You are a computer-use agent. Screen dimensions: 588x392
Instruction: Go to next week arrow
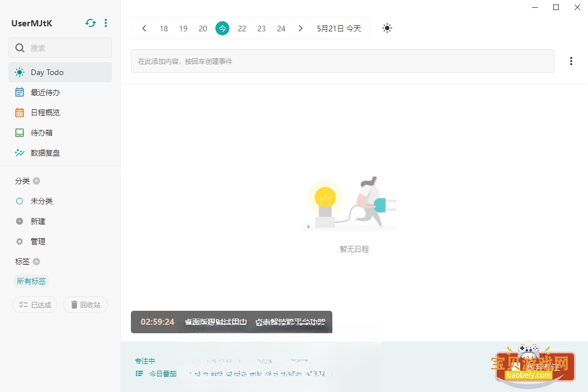tap(300, 29)
